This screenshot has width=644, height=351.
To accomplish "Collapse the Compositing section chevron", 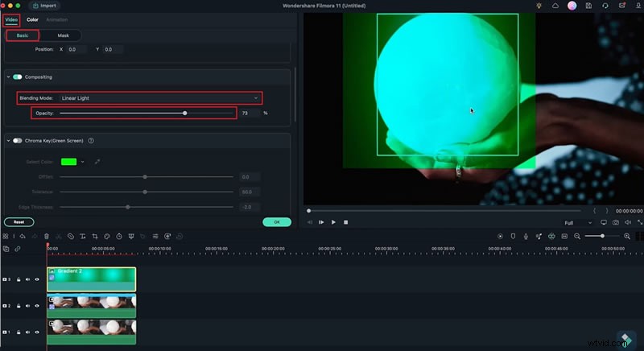I will point(8,77).
